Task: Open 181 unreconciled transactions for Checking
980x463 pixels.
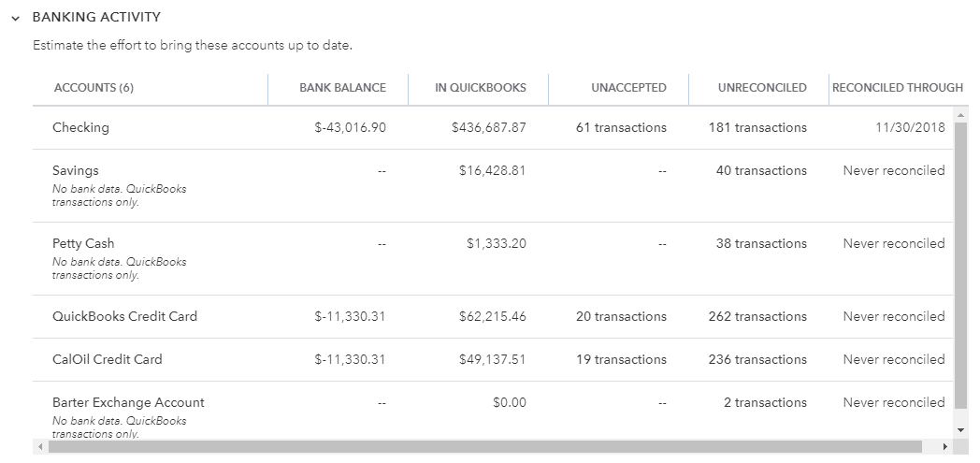Action: pos(757,127)
